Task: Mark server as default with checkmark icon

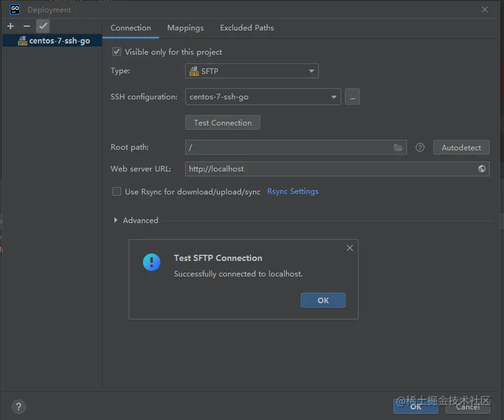Action: (x=43, y=26)
